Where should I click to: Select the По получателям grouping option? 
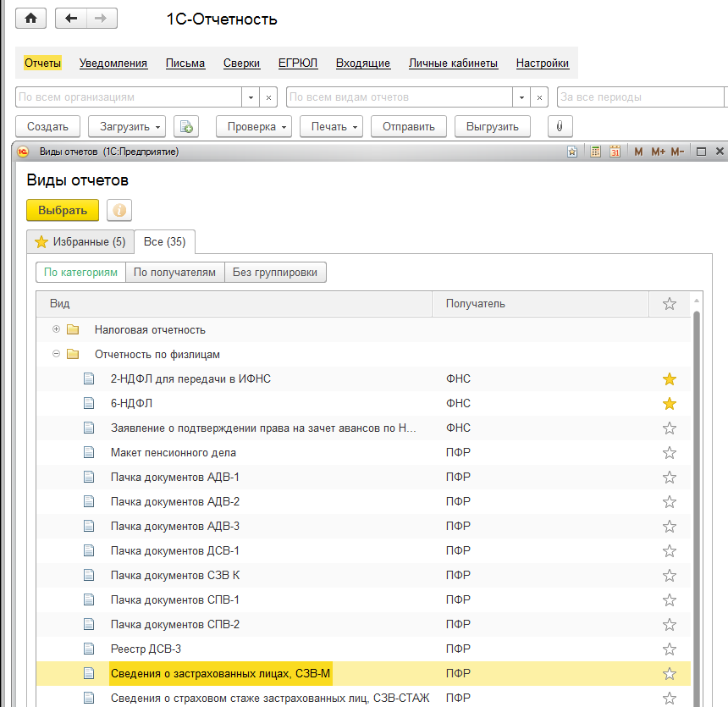pyautogui.click(x=175, y=273)
